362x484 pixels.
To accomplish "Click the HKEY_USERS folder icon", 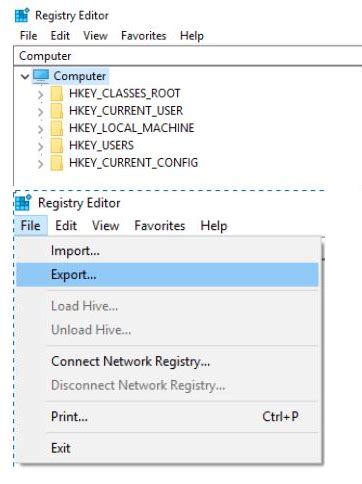I will coord(57,145).
